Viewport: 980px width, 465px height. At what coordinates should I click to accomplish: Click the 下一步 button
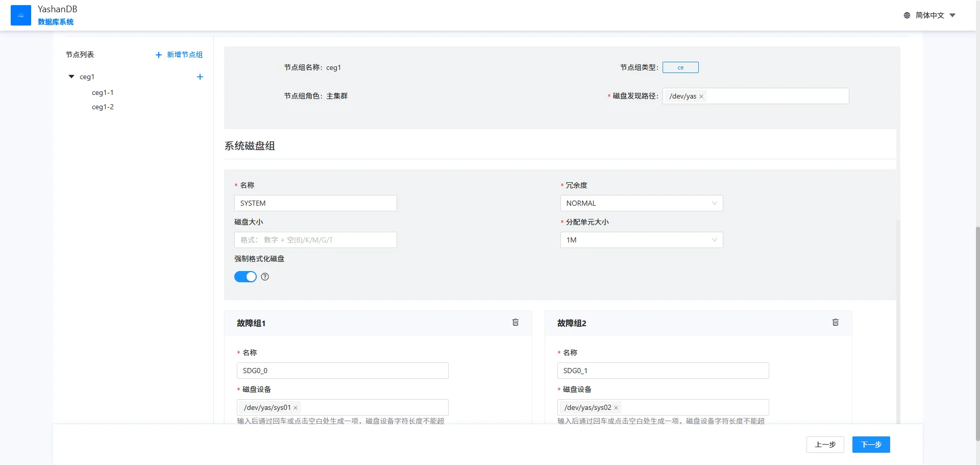(x=871, y=445)
